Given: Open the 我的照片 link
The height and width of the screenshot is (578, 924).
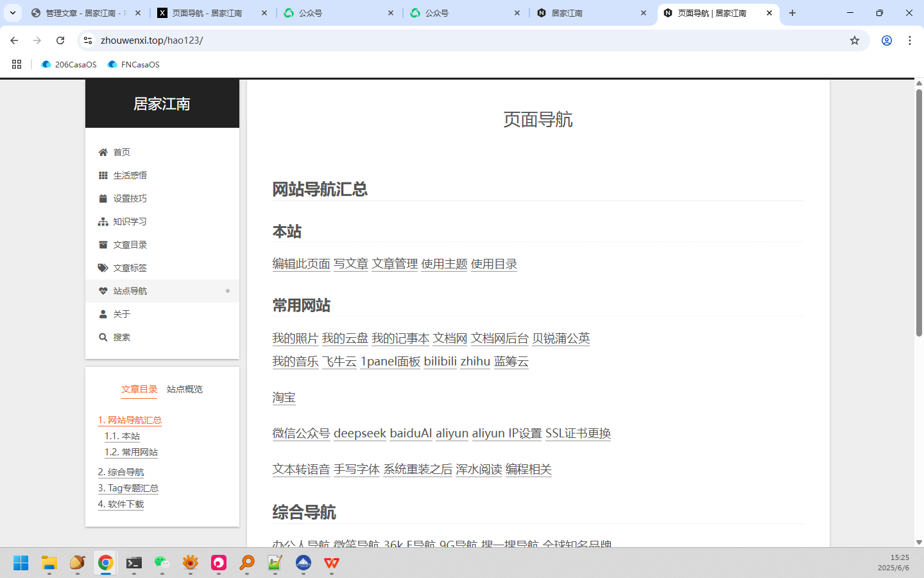Looking at the screenshot, I should tap(295, 338).
